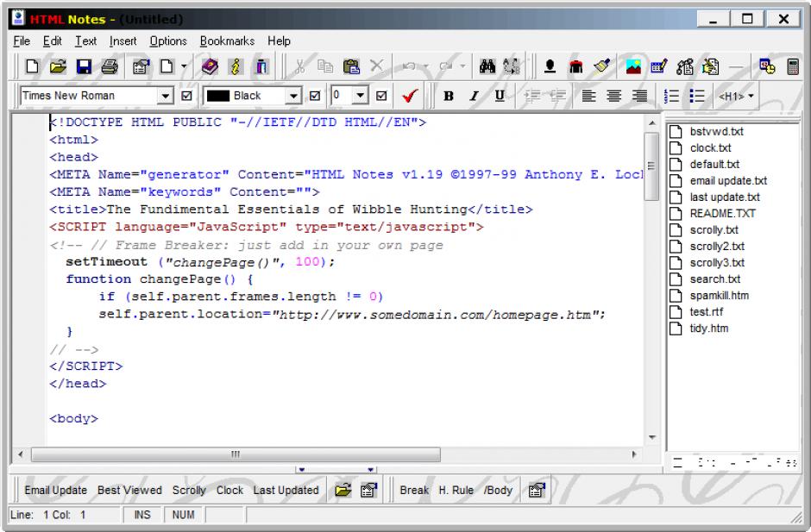The width and height of the screenshot is (811, 532).
Task: Click the black stamp icon
Action: click(550, 66)
